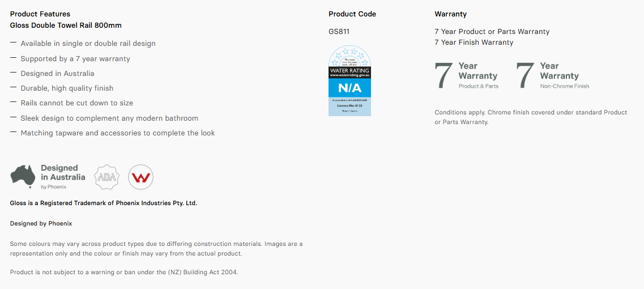Click the Product Features heading
644x289 pixels.
[x=40, y=14]
